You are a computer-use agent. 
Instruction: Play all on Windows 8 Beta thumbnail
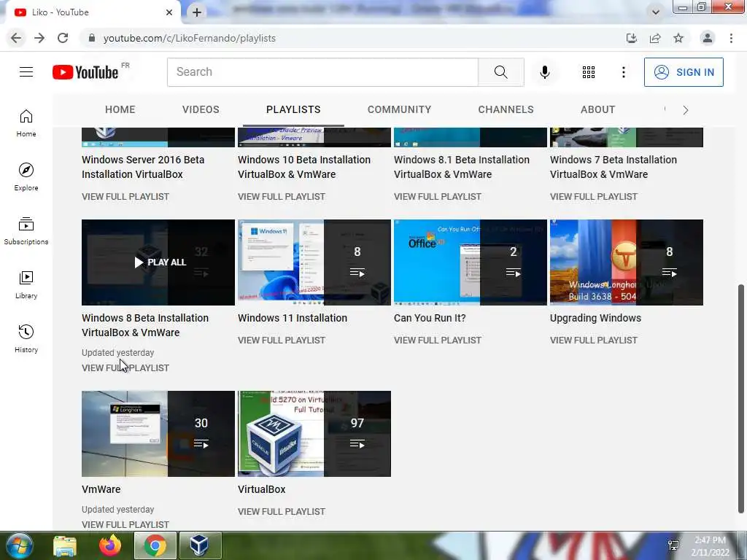(x=158, y=262)
